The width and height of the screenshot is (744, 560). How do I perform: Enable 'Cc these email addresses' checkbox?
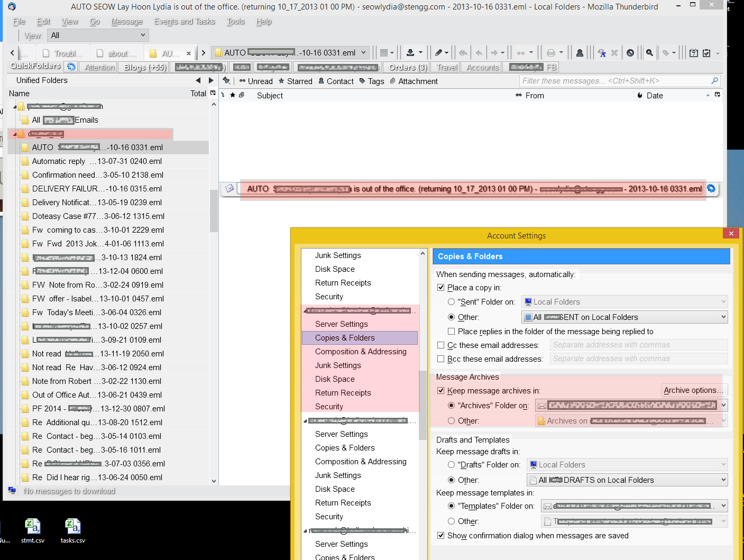click(441, 345)
